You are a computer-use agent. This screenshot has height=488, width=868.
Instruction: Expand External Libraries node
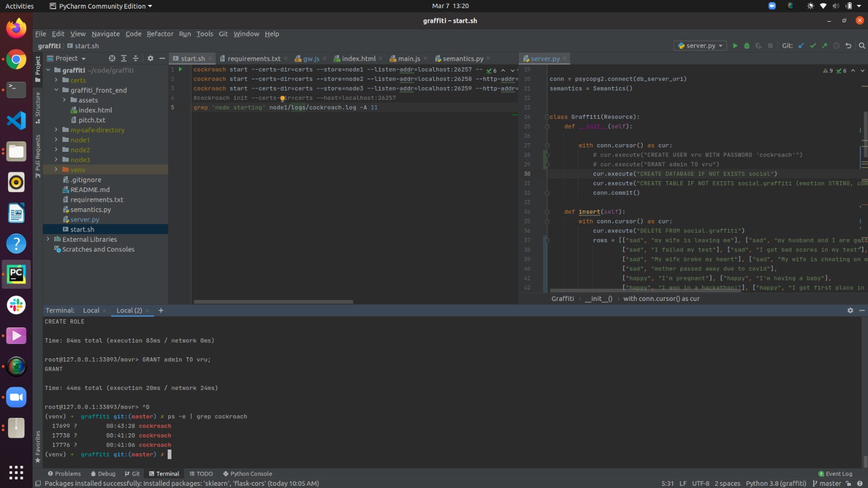pyautogui.click(x=48, y=239)
